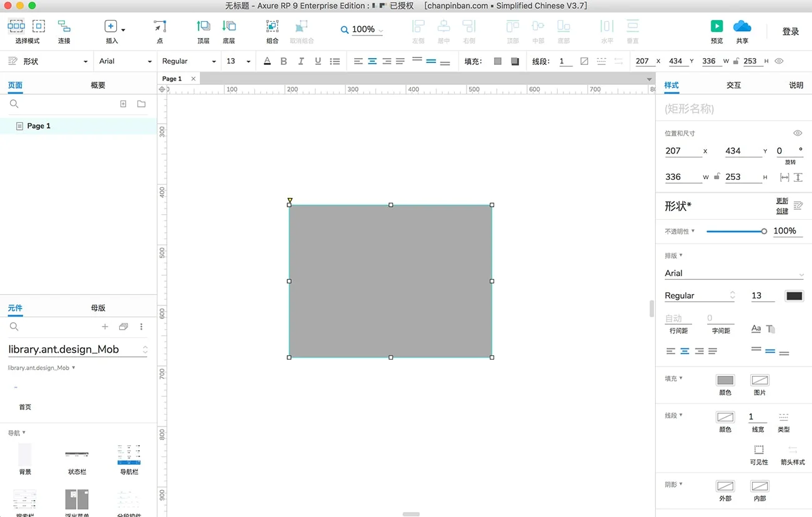The image size is (812, 517).
Task: Click the Update (更新) style link
Action: point(782,201)
